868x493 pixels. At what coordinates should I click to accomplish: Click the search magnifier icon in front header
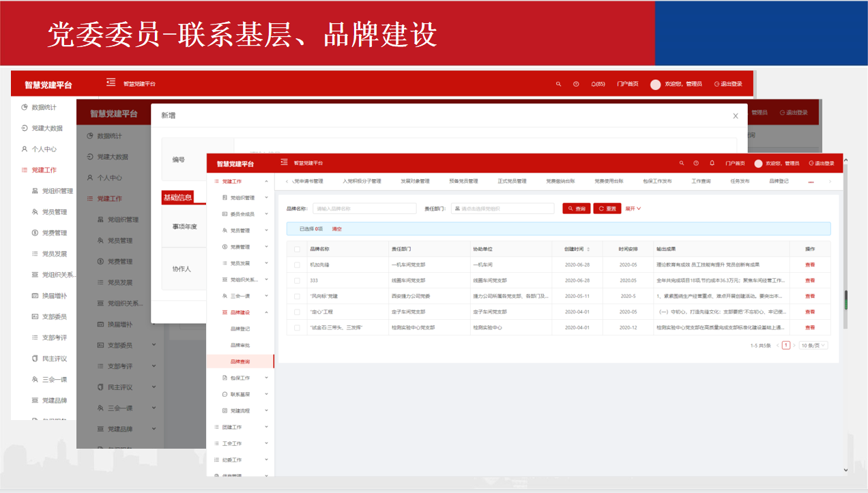click(x=681, y=164)
